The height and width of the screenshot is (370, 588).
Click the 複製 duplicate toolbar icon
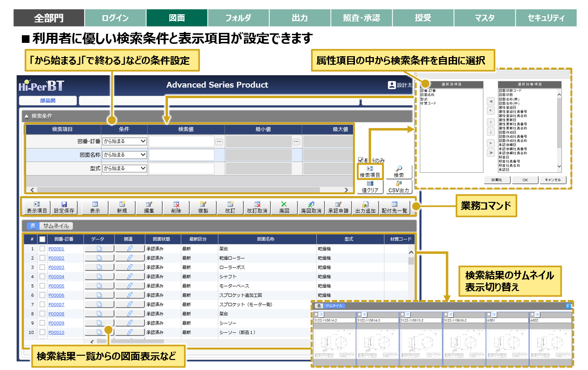203,204
